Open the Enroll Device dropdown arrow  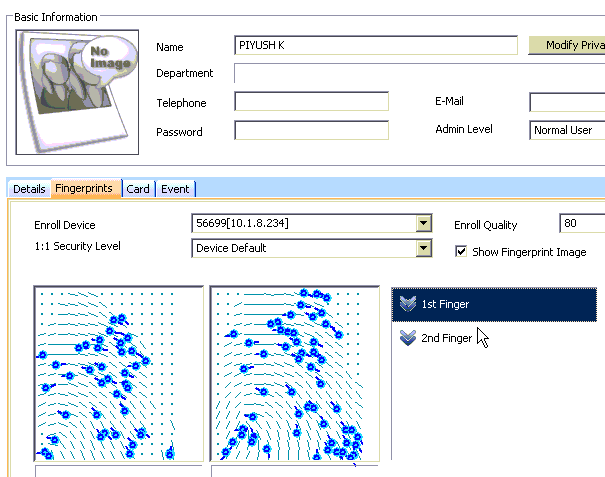[423, 223]
